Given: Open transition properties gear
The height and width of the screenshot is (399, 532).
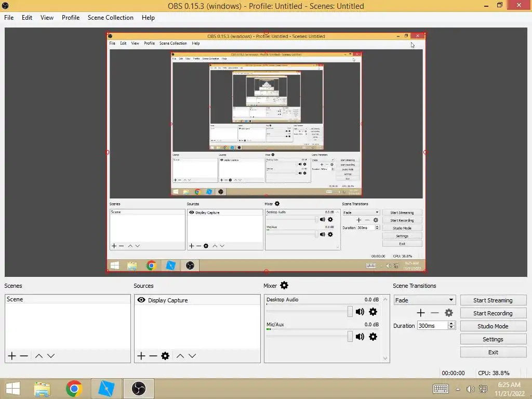Looking at the screenshot, I should (x=448, y=312).
